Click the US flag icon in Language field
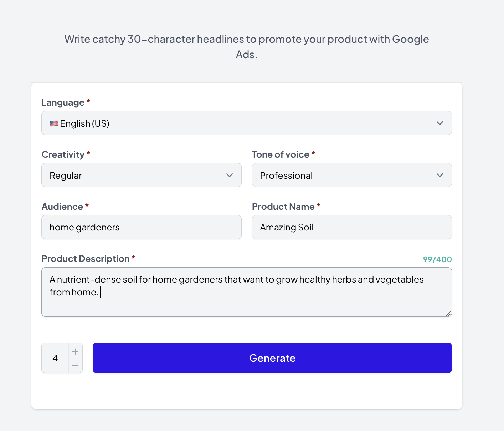The image size is (504, 431). (x=54, y=123)
